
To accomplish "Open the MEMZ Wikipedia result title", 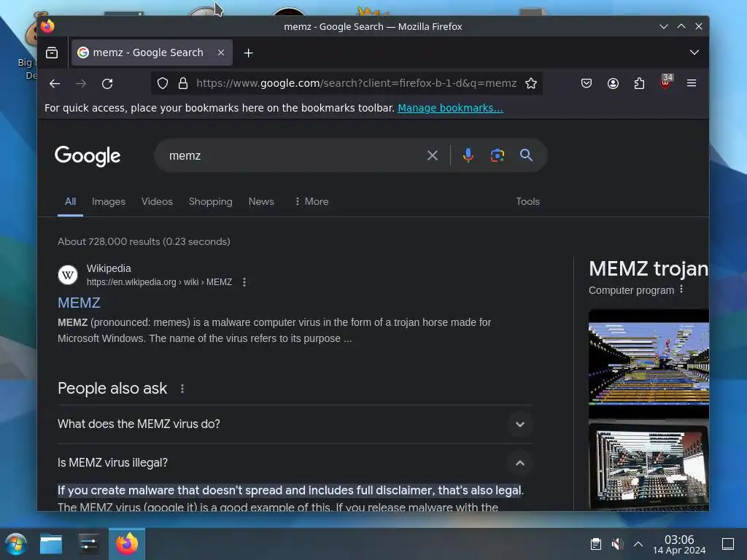I will pos(79,303).
